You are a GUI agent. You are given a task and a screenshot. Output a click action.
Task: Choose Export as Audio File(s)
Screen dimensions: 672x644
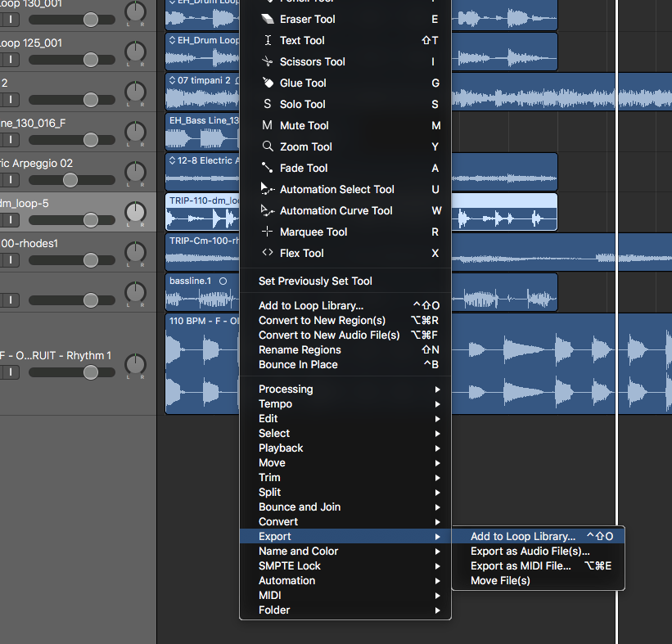(x=530, y=551)
